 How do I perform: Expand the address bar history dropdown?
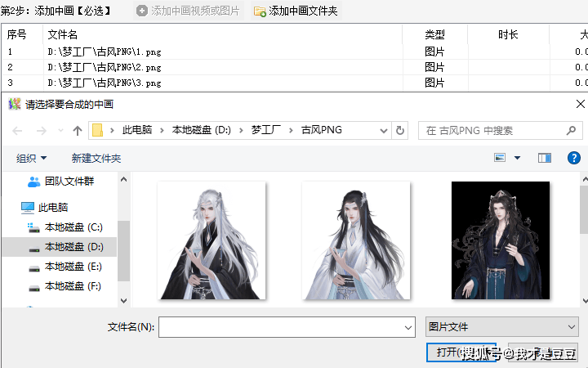point(383,130)
